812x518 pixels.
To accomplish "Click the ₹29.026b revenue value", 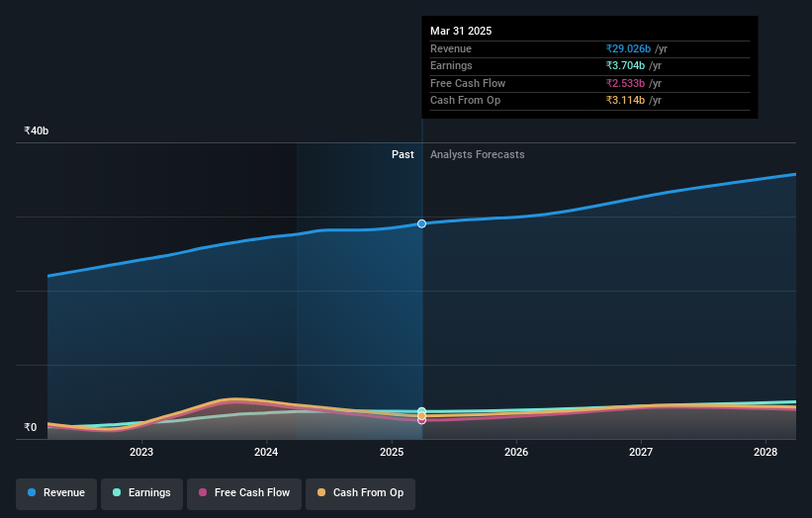I will tap(628, 48).
